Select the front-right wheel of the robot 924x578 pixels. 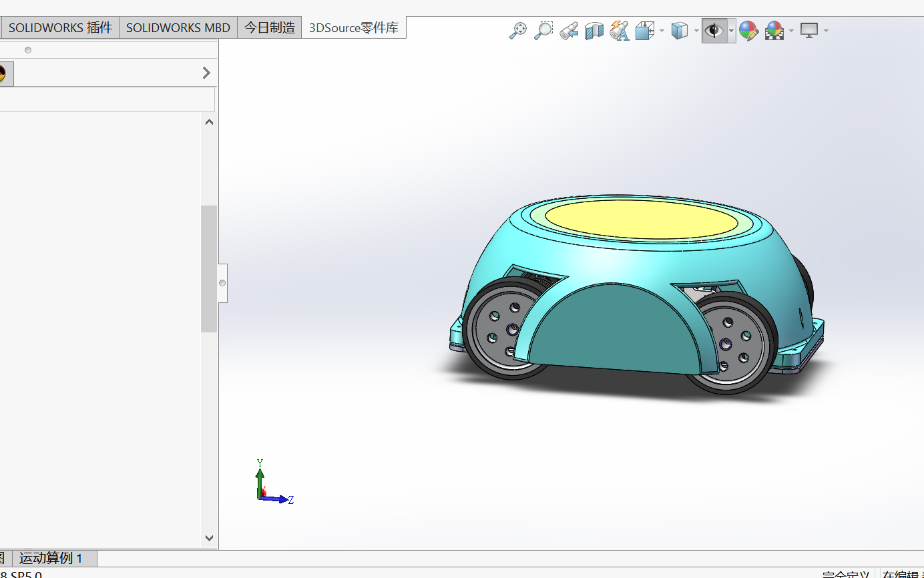(734, 344)
